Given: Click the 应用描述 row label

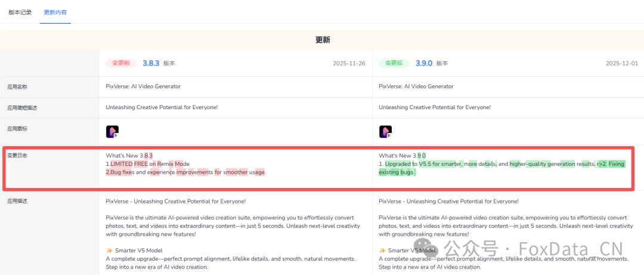Looking at the screenshot, I should pos(17,201).
